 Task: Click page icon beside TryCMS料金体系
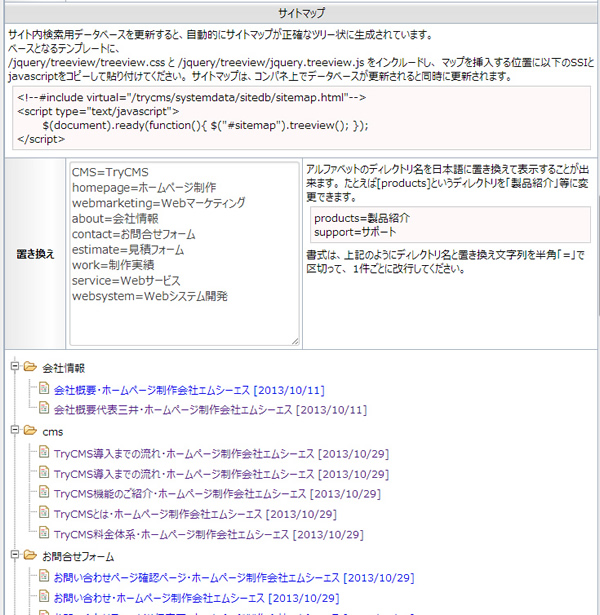click(x=44, y=533)
